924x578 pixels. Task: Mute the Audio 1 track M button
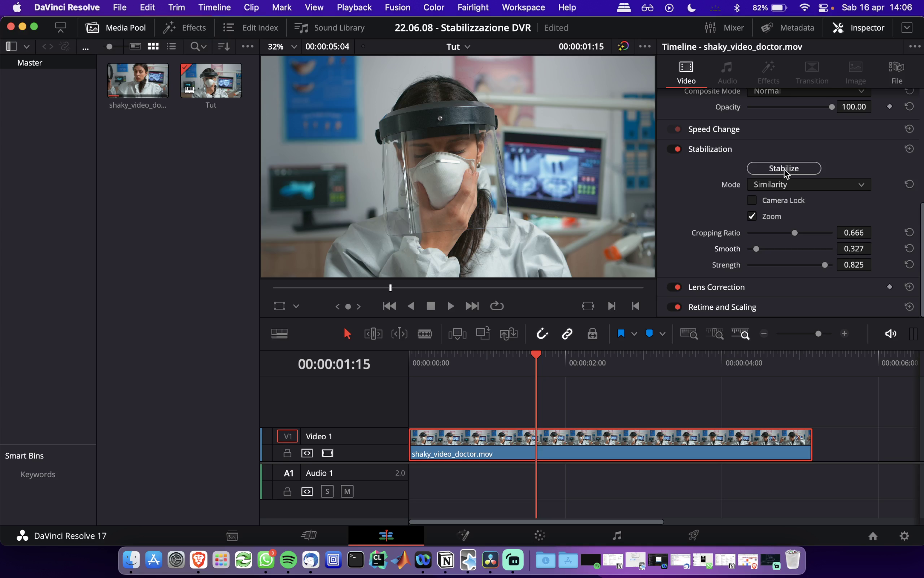pyautogui.click(x=347, y=491)
